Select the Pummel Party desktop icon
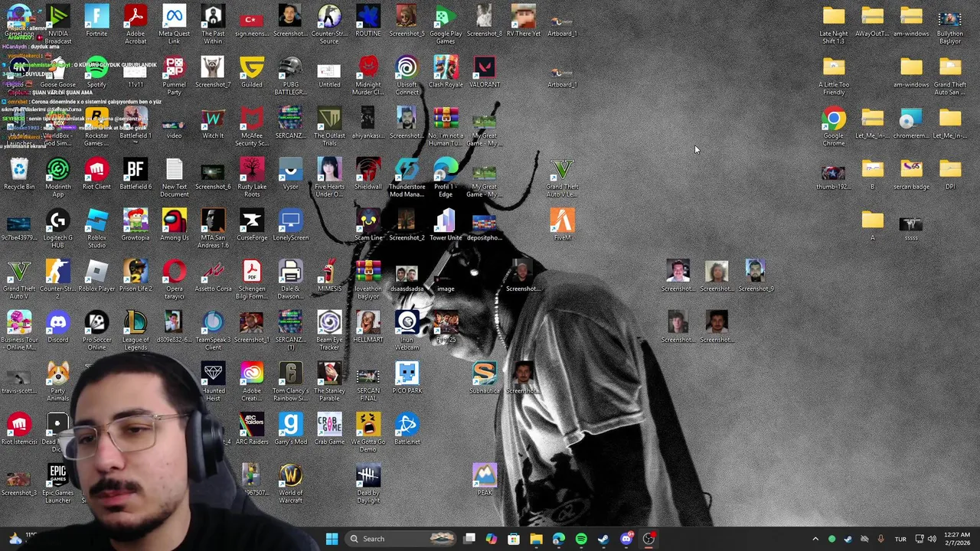Image resolution: width=980 pixels, height=551 pixels. pos(175,74)
